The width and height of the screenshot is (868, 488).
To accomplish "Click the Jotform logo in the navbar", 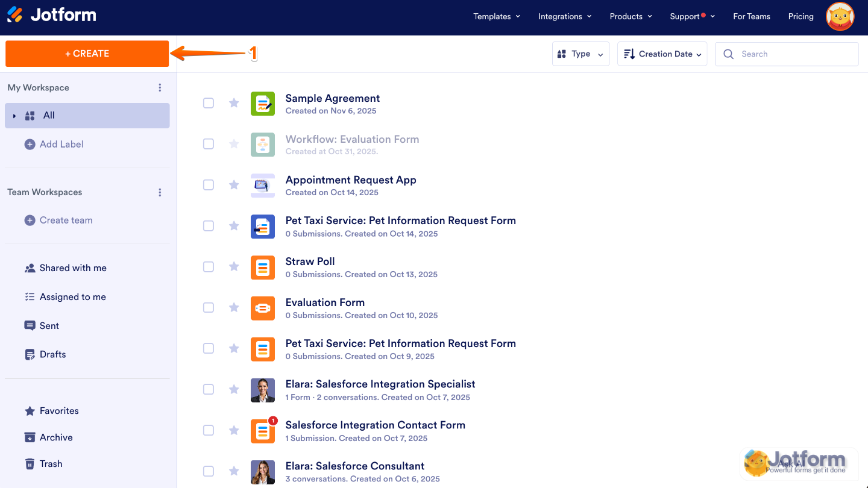I will tap(51, 16).
